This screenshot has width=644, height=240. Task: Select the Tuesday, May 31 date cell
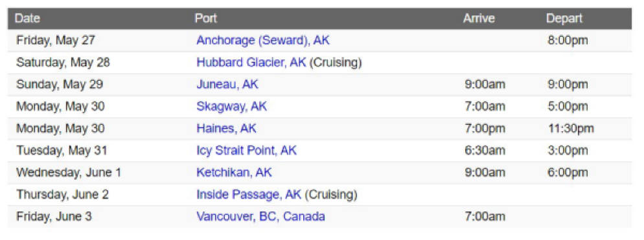pos(62,151)
